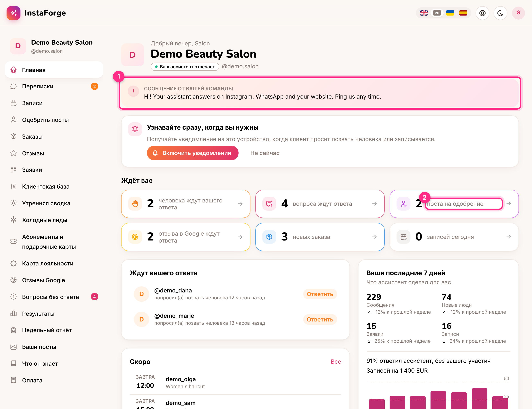Click Ответить for @demo_marie
This screenshot has width=532, height=409.
[x=320, y=319]
